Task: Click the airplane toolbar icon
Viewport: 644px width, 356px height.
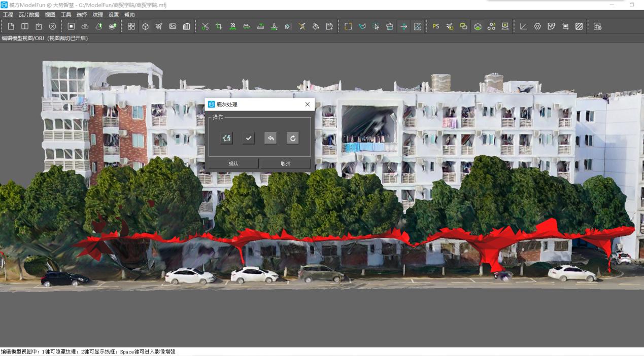Action: (x=159, y=26)
